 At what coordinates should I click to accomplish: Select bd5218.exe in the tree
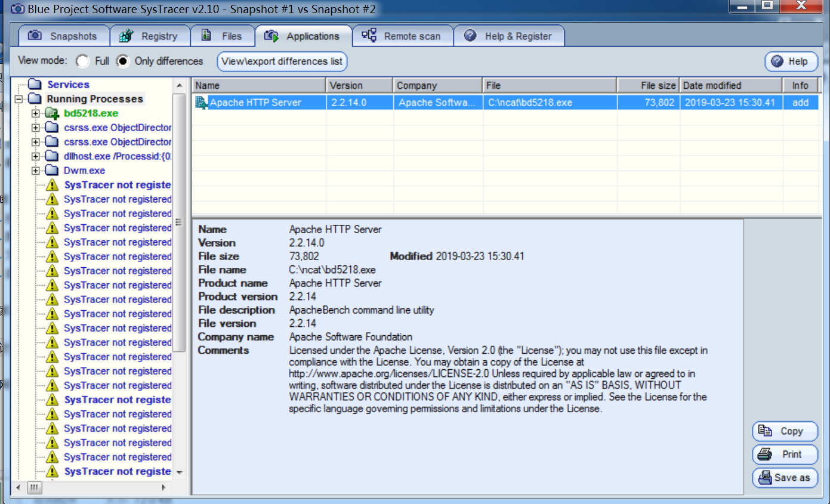(x=91, y=113)
